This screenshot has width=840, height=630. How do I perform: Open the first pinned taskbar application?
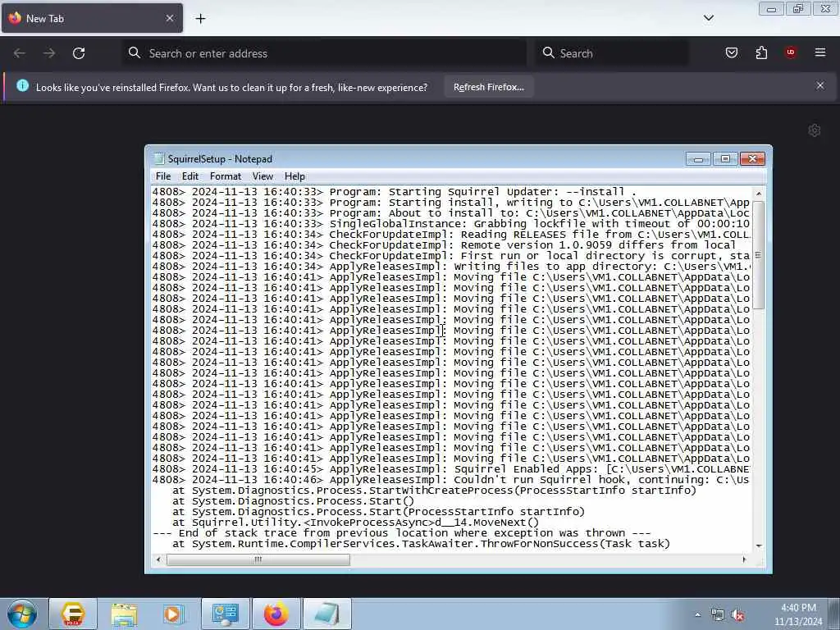coord(73,614)
